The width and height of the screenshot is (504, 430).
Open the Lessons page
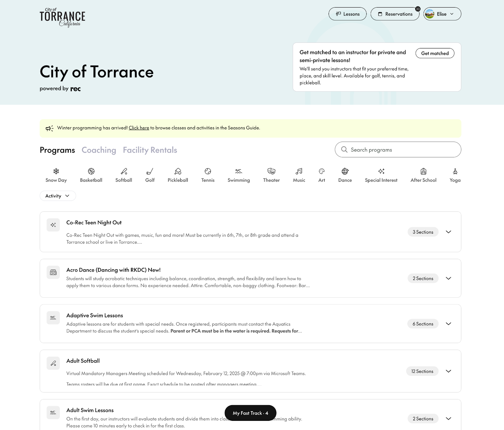[x=347, y=14]
